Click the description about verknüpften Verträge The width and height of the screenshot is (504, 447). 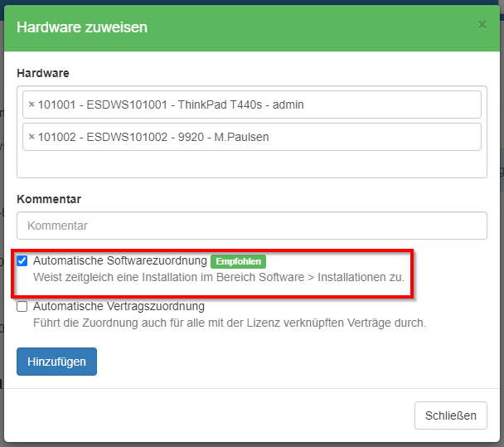point(230,323)
